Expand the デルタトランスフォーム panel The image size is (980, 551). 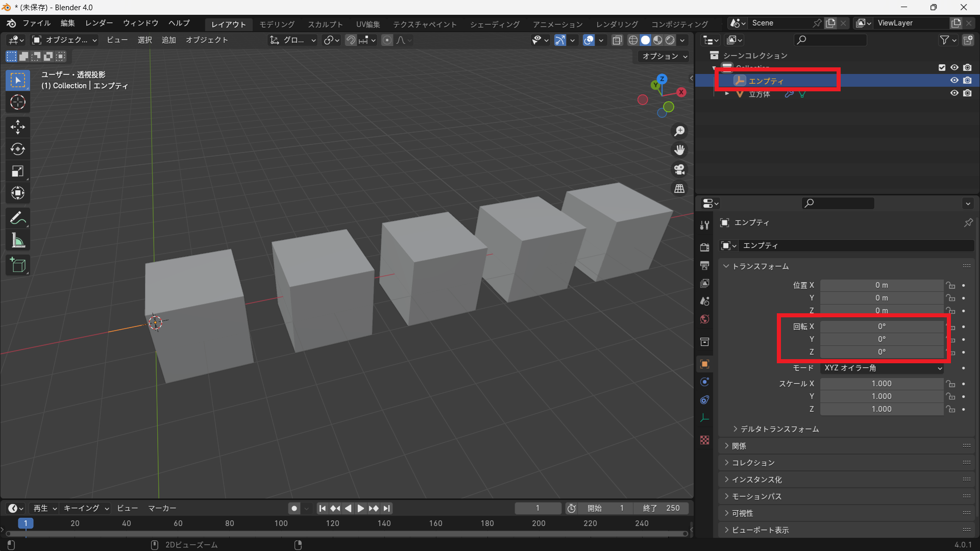[x=779, y=429]
